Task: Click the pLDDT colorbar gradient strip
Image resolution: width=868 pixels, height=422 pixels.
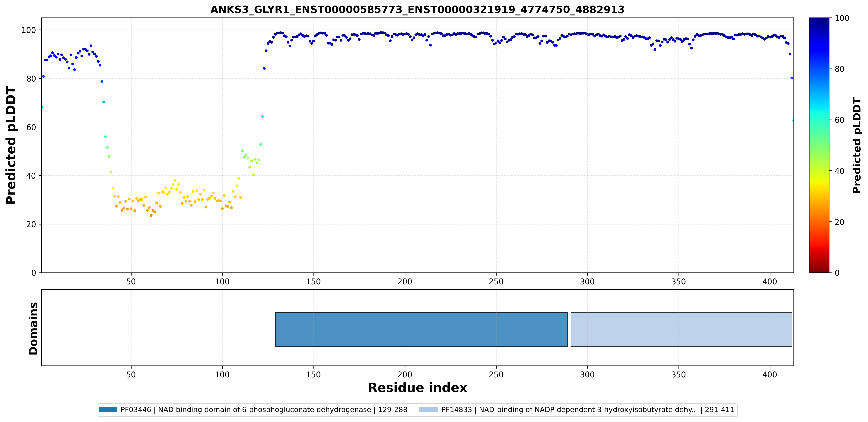Action: tap(819, 145)
